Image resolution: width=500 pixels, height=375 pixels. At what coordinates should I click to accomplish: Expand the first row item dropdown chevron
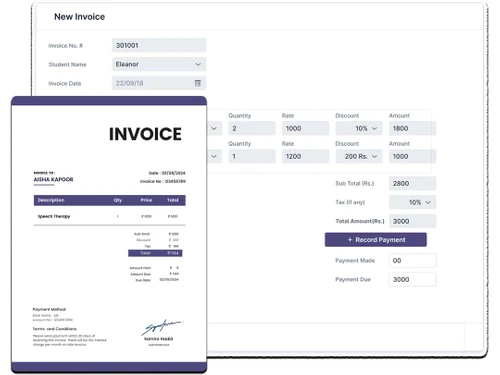(214, 128)
